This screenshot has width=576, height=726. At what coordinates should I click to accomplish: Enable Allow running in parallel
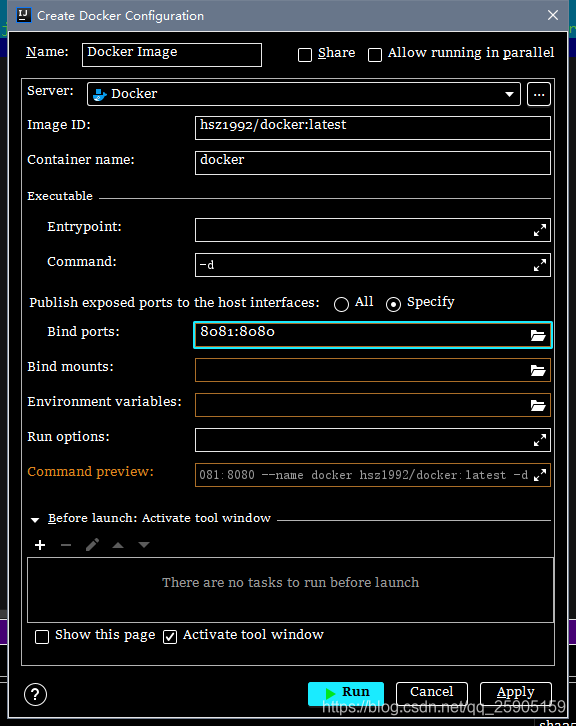click(x=375, y=55)
